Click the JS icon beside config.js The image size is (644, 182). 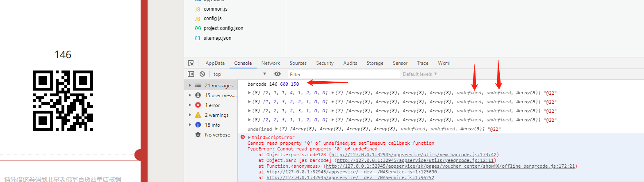tap(198, 19)
